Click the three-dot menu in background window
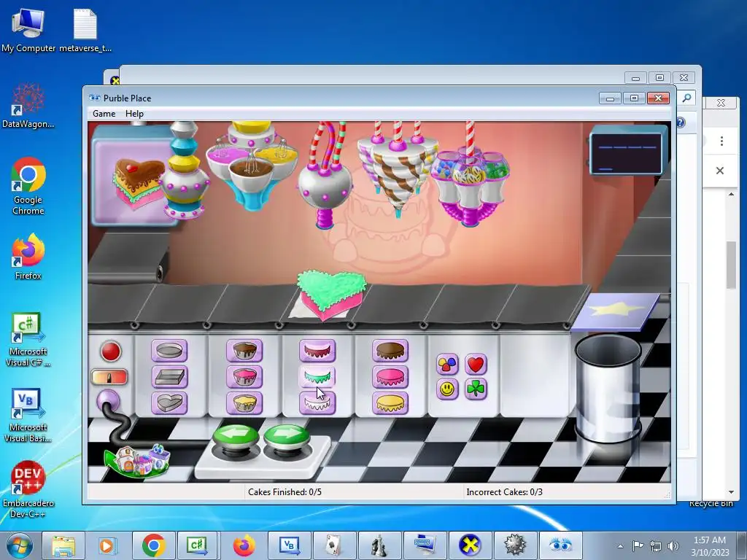The width and height of the screenshot is (747, 560). [721, 141]
